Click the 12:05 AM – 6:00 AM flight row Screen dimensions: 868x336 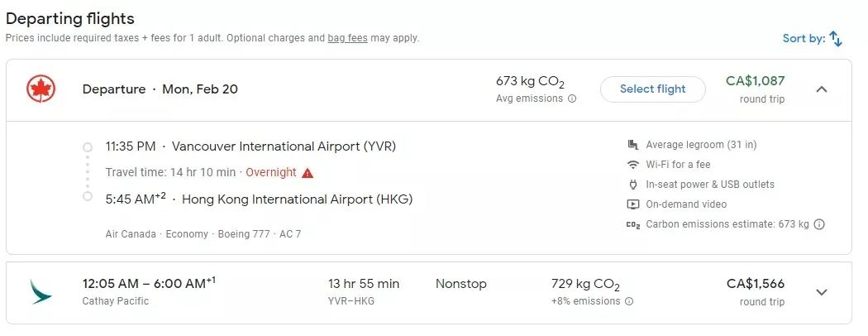429,293
